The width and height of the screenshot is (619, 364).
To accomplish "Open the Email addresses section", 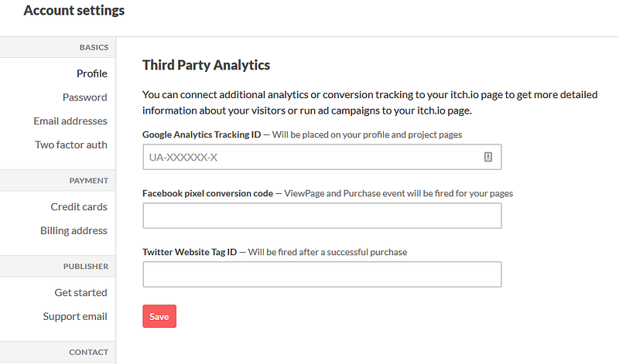I will 70,121.
